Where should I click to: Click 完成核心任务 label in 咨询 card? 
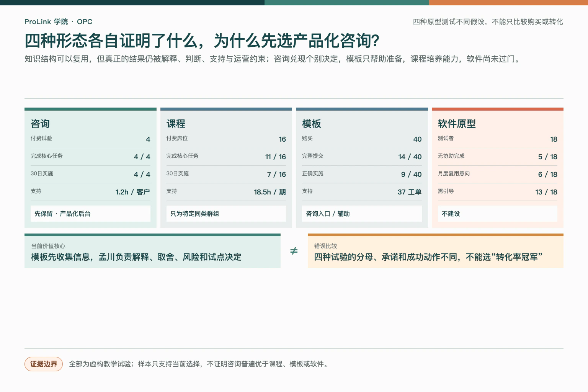[x=47, y=156]
